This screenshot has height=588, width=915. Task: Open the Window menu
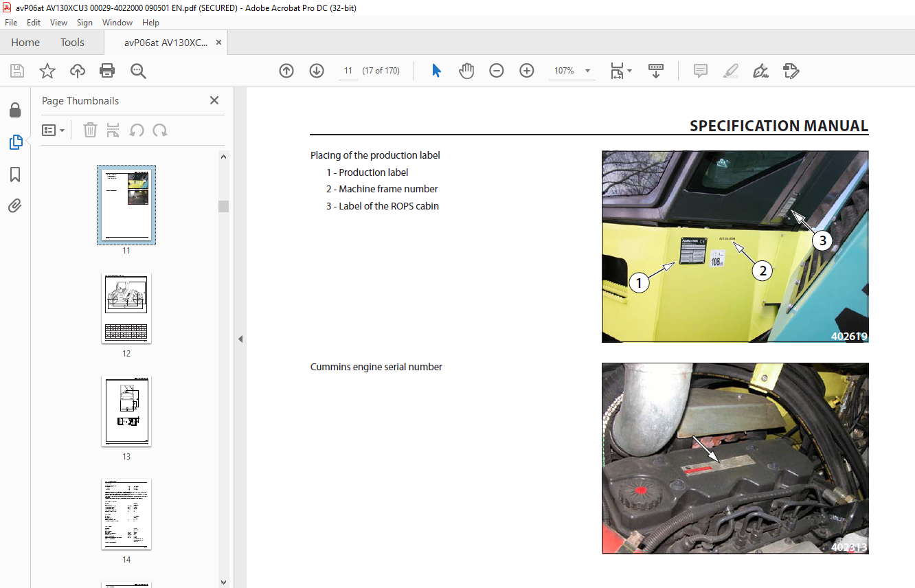click(117, 23)
